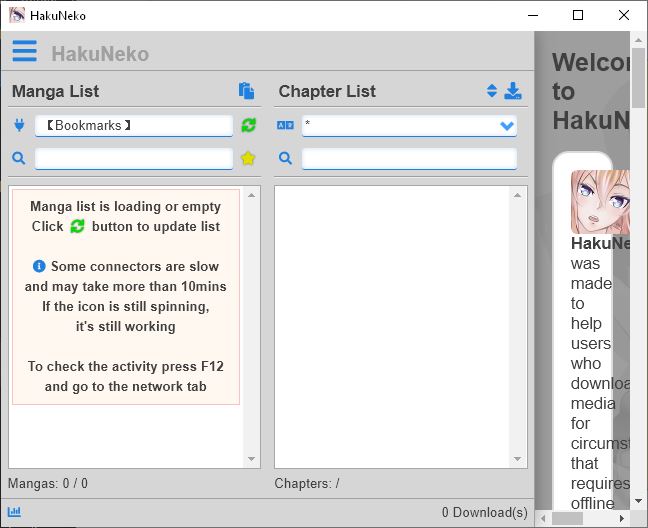Viewport: 648px width, 528px height.
Task: Expand the chapter language filter dropdown
Action: 507,126
